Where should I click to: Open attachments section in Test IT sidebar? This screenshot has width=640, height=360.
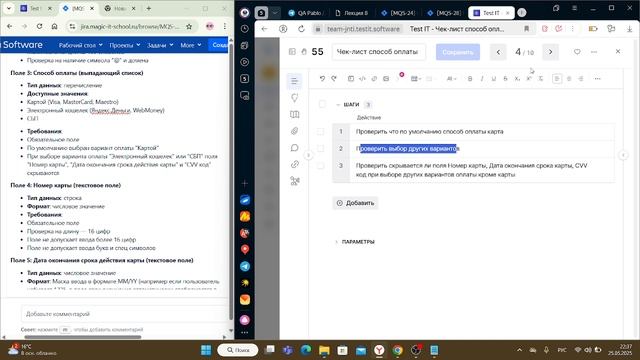[294, 131]
